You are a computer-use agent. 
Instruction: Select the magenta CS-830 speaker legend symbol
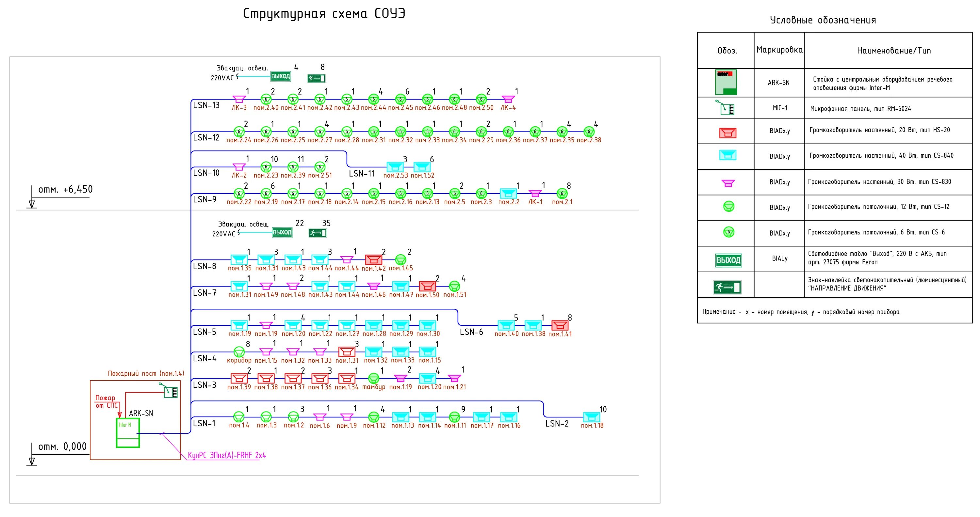pyautogui.click(x=728, y=183)
